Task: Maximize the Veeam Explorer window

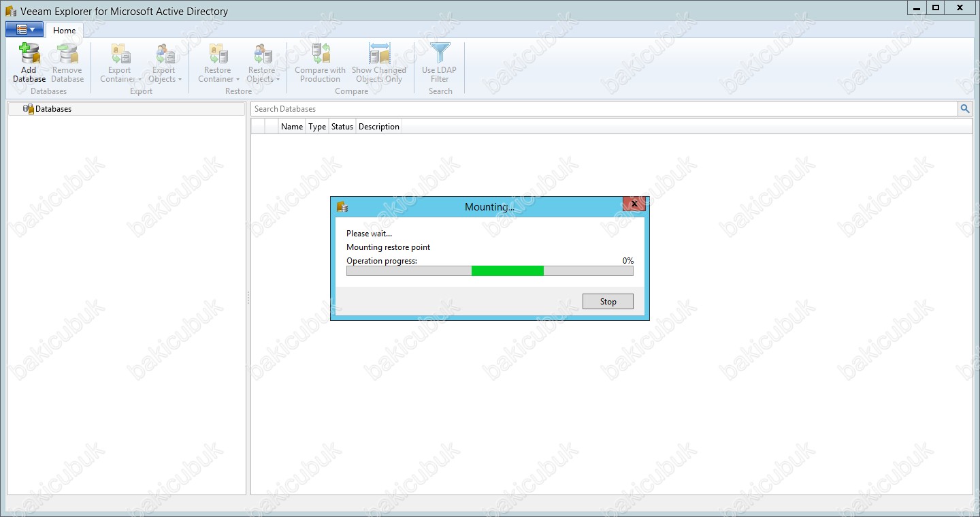Action: [x=936, y=7]
